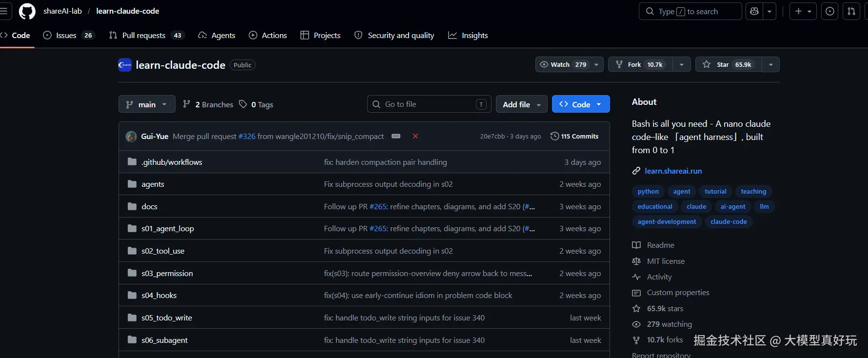Viewport: 868px width, 358px height.
Task: Star the learn-claude-code repository
Action: pos(729,64)
